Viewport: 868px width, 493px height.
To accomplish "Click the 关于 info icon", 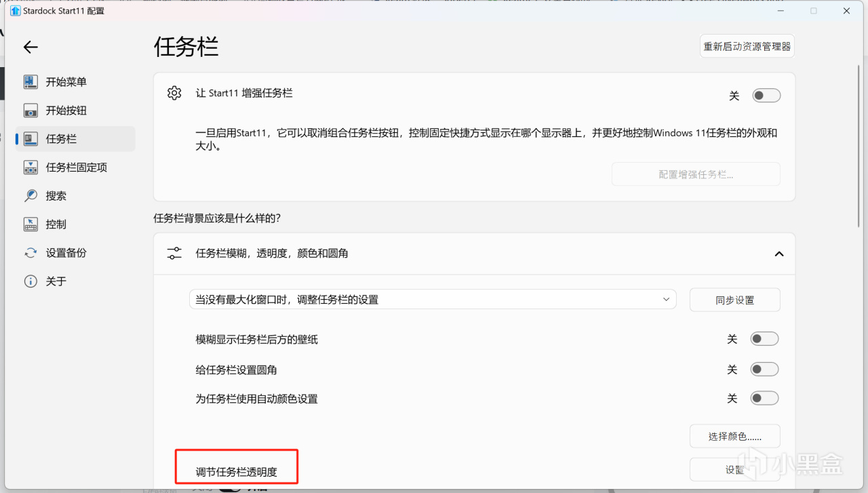I will pos(31,281).
